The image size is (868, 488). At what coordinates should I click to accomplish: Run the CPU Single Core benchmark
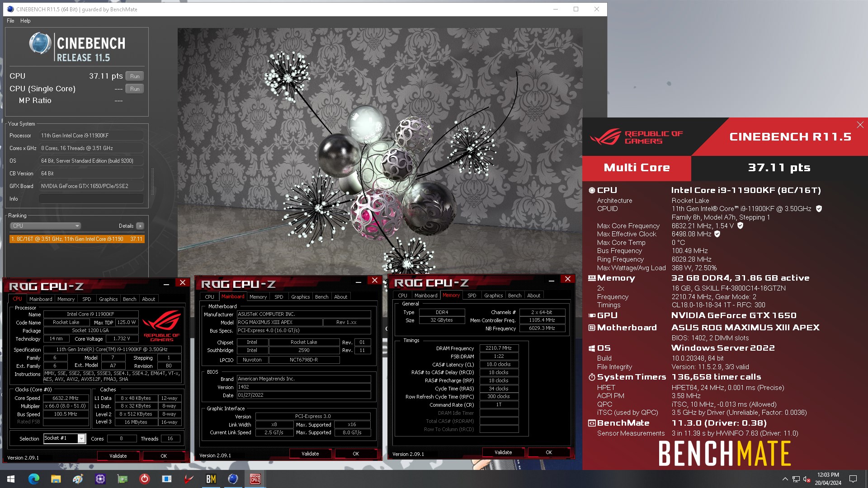point(135,89)
